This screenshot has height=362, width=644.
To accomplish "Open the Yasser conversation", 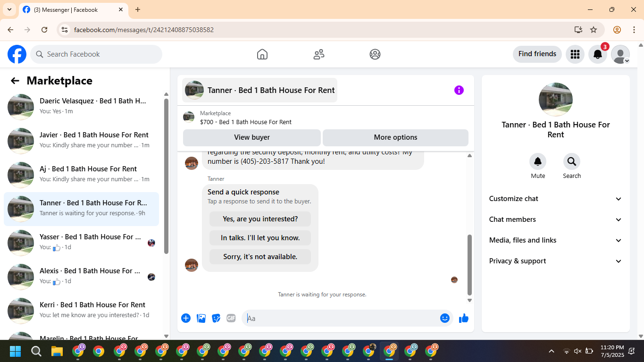I will [x=81, y=243].
